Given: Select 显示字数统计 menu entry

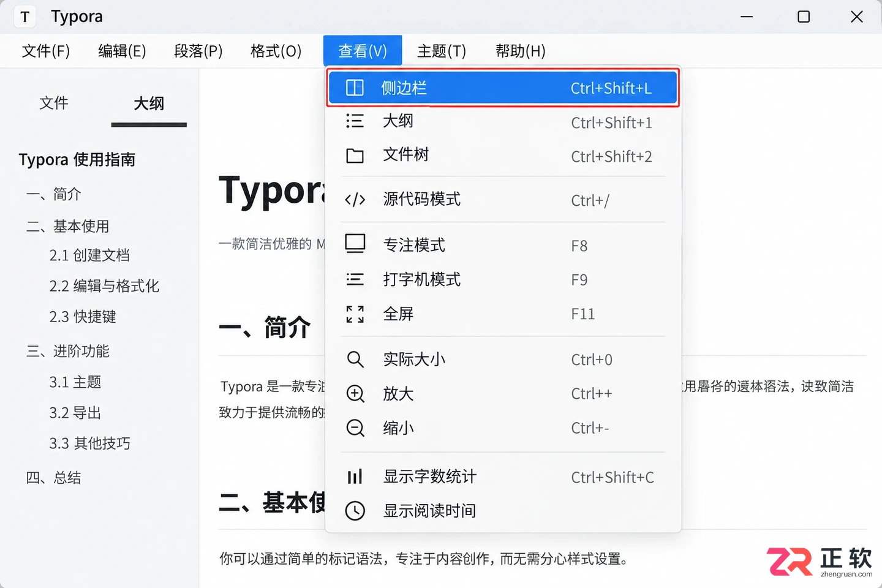Looking at the screenshot, I should click(503, 477).
